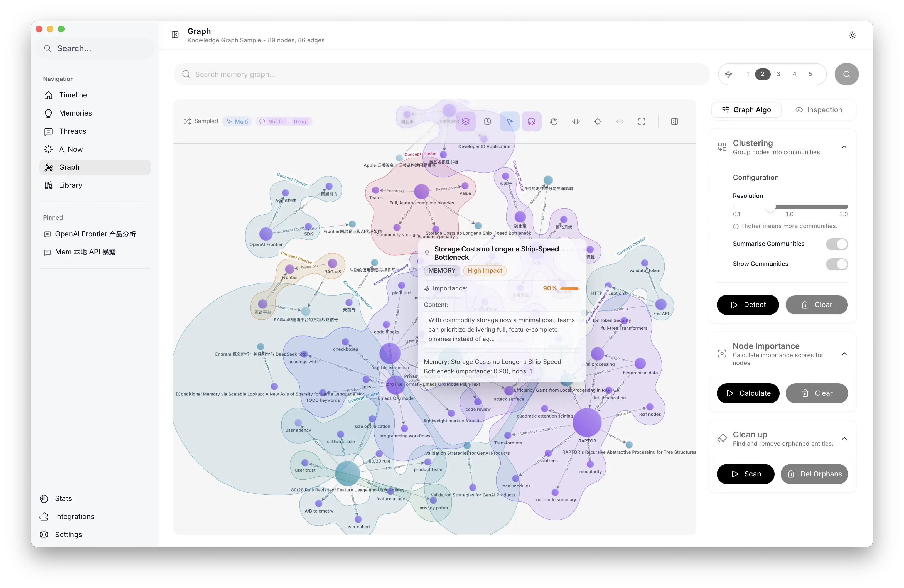Select the pointer selection tool
Image resolution: width=904 pixels, height=588 pixels.
coord(509,122)
